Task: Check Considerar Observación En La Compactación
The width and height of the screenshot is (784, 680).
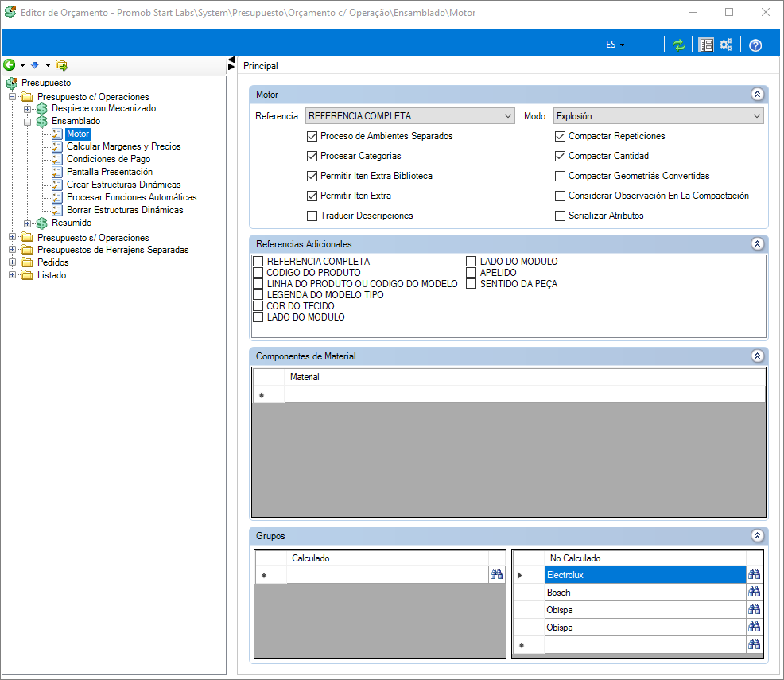Action: coord(560,196)
